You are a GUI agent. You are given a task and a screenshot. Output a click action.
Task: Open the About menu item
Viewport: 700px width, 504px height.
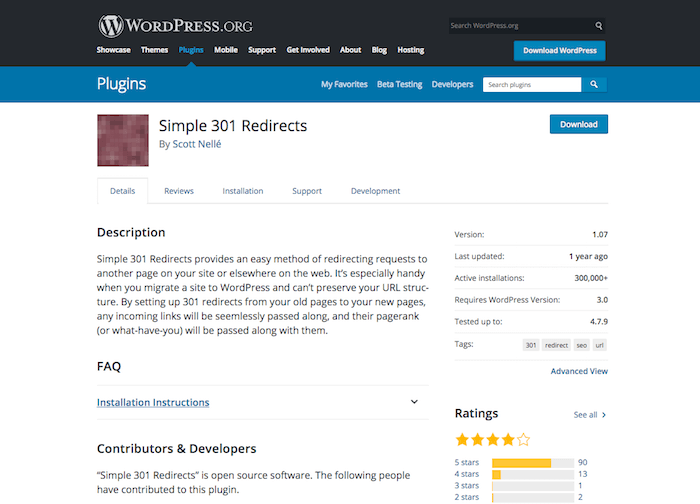(x=350, y=50)
